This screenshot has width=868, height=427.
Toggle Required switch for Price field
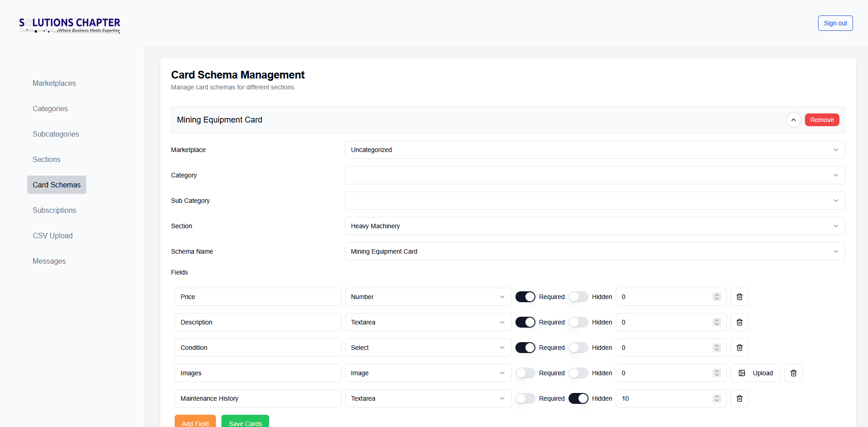(x=525, y=297)
